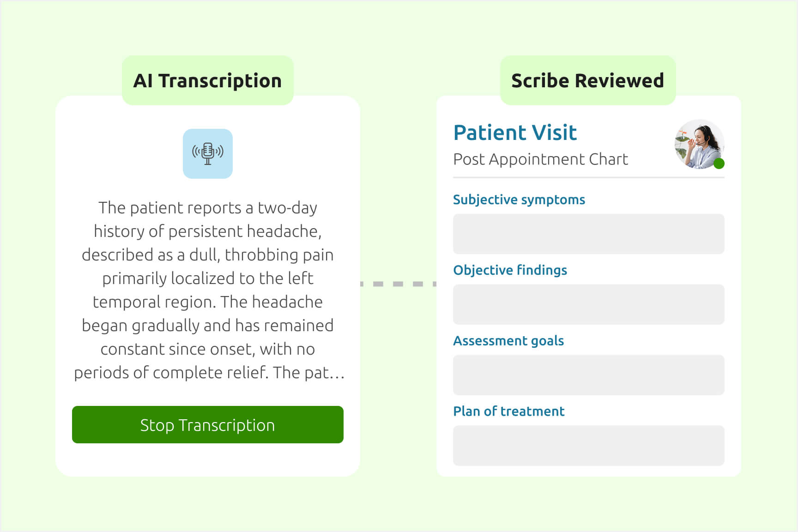The image size is (798, 532).
Task: Select the Scribe Reviewed tab label
Action: point(588,80)
